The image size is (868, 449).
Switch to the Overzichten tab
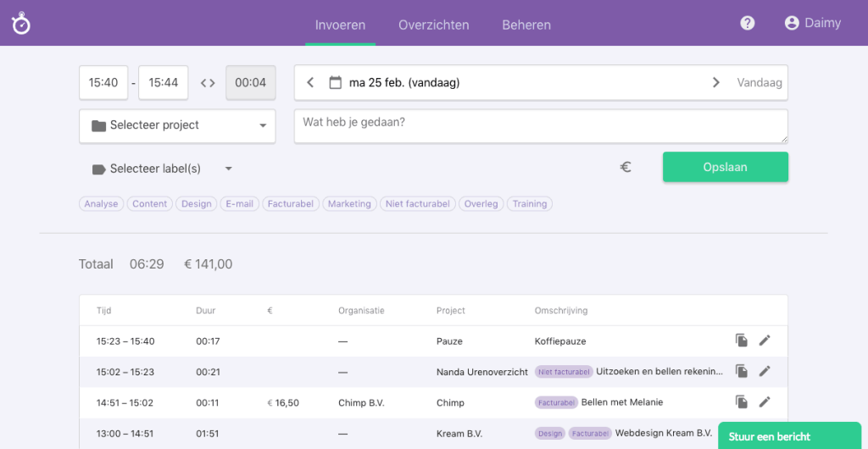pos(433,25)
